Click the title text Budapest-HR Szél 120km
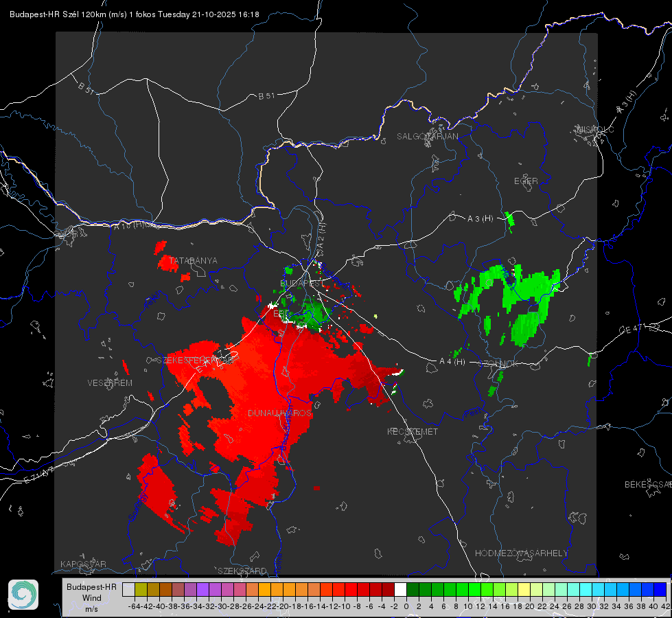672x618 pixels. [58, 14]
